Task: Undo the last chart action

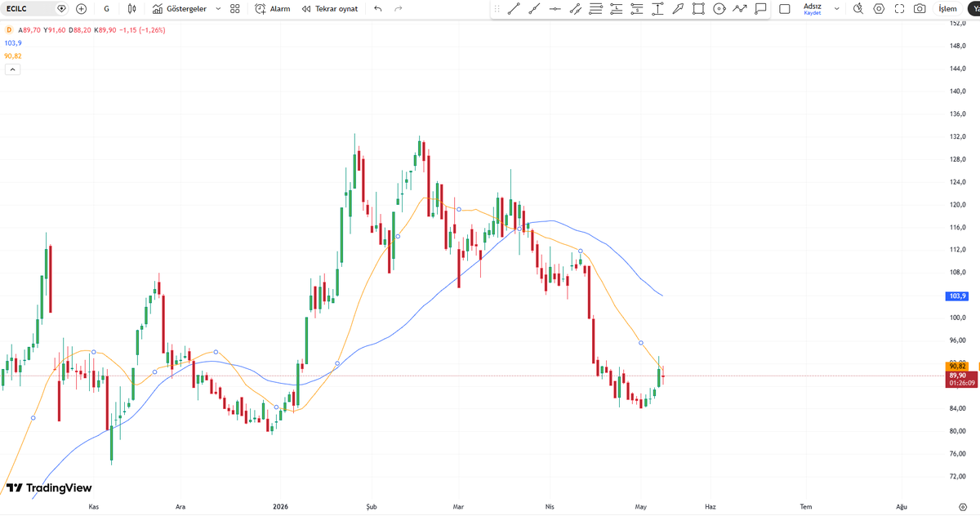Action: (377, 9)
